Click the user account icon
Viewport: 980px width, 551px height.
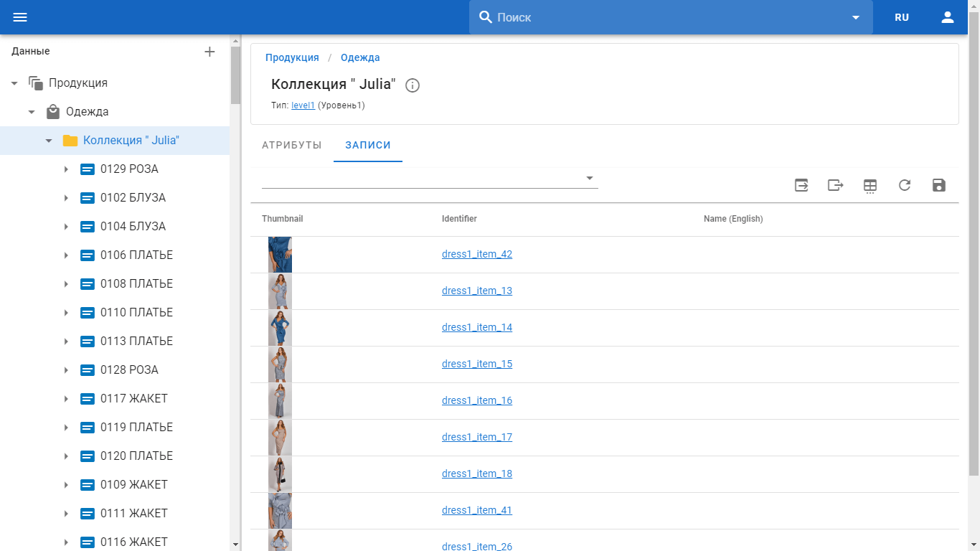(x=948, y=17)
